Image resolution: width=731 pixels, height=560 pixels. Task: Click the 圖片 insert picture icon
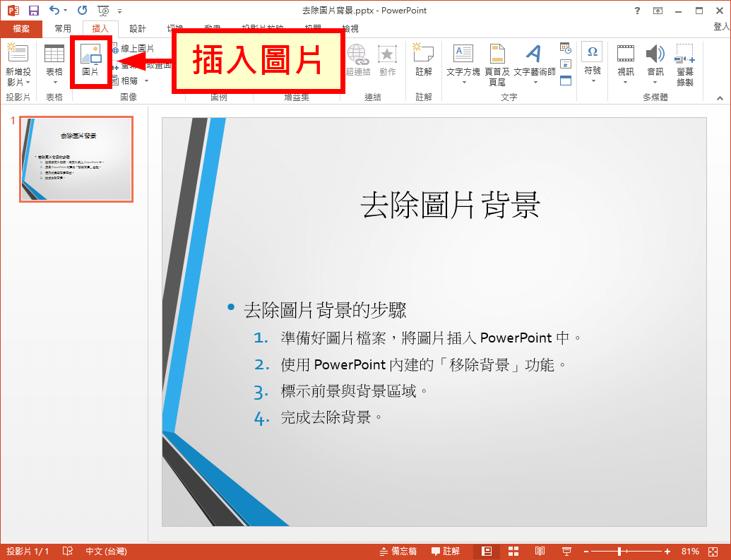click(x=90, y=61)
